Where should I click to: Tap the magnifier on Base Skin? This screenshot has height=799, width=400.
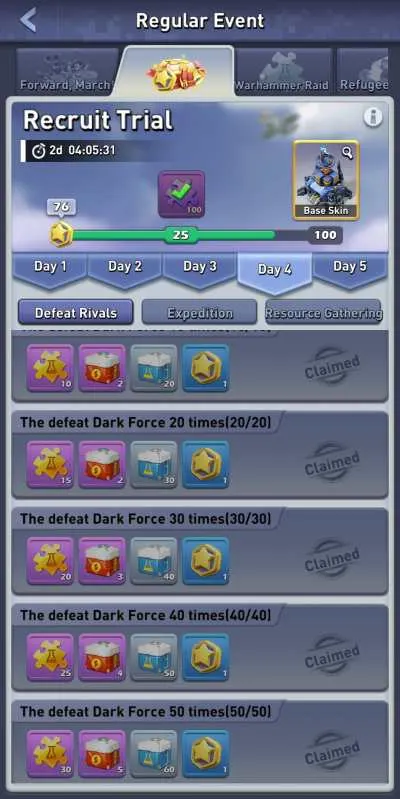coord(348,153)
